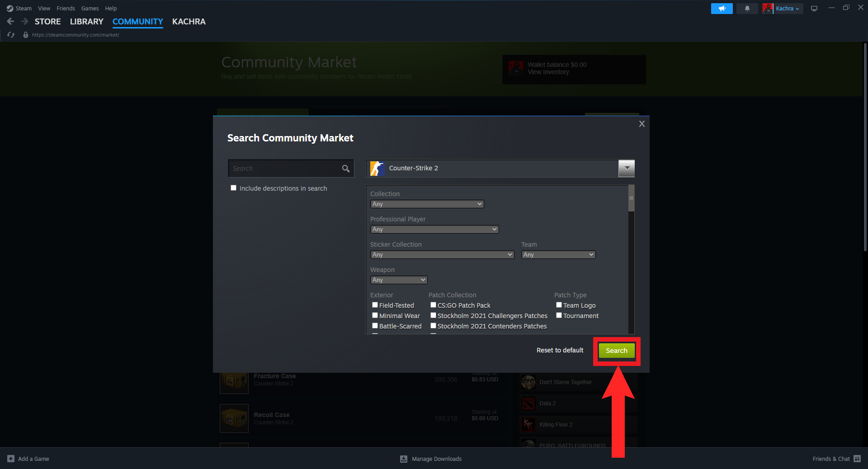Click the Counter-Strike 2 game icon
The image size is (868, 469).
click(377, 169)
